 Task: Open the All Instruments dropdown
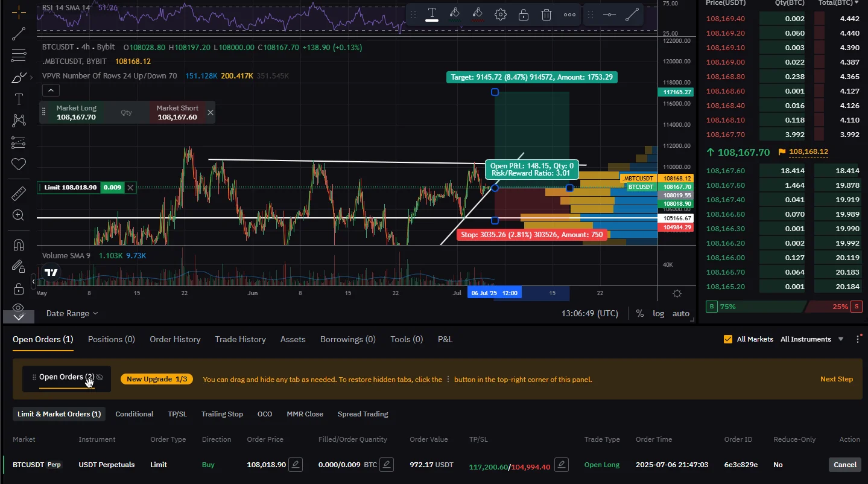click(812, 339)
